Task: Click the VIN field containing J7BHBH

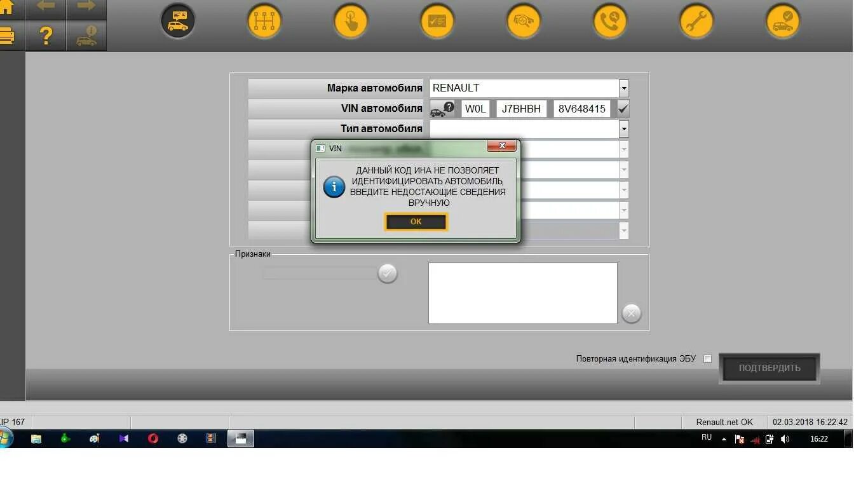Action: click(521, 109)
